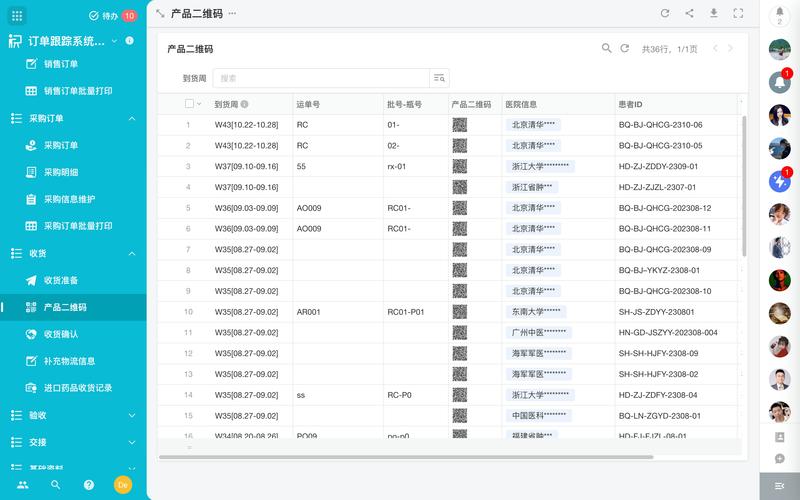Image resolution: width=800 pixels, height=500 pixels.
Task: Click the contacts icon in the bottom bar
Action: pyautogui.click(x=22, y=485)
